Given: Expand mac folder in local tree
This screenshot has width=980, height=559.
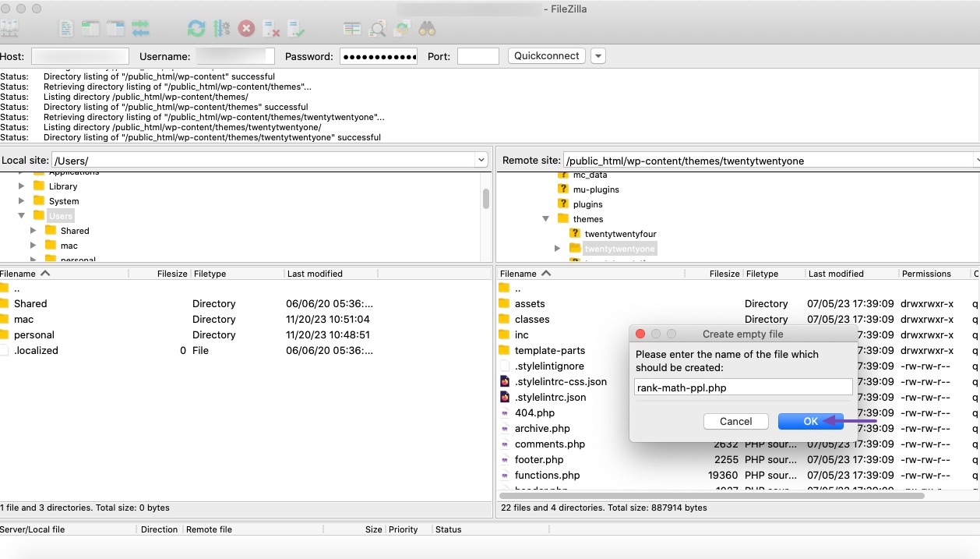Looking at the screenshot, I should click(x=33, y=246).
